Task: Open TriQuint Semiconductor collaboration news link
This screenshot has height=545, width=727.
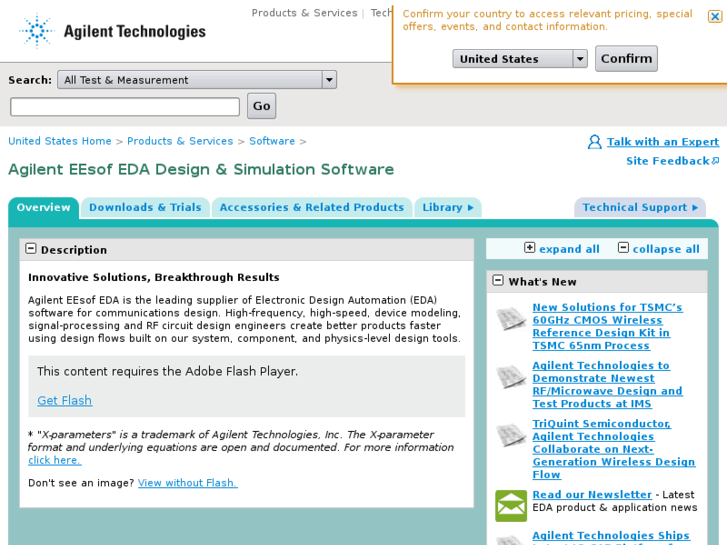Action: 614,449
